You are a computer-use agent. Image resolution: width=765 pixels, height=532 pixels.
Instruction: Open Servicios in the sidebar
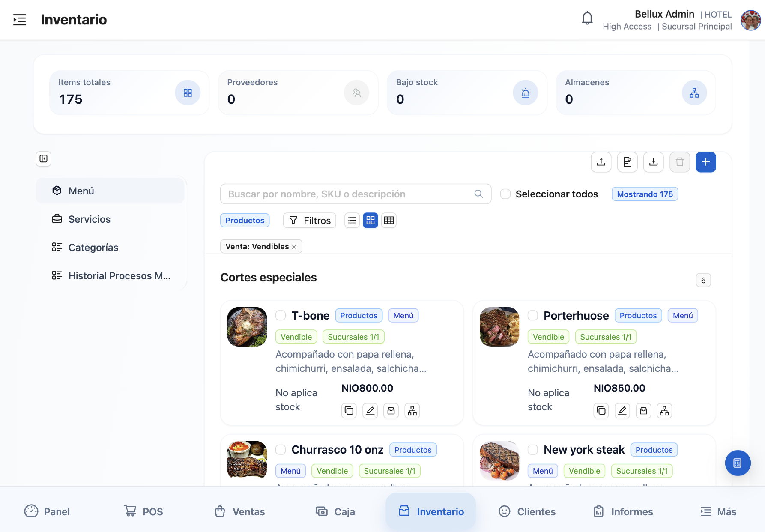pos(110,219)
